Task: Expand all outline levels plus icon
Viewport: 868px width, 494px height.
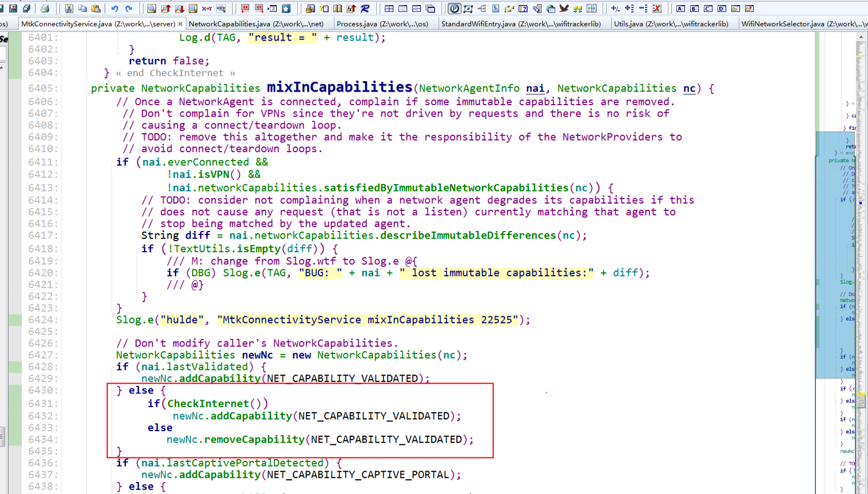Action: [x=629, y=9]
